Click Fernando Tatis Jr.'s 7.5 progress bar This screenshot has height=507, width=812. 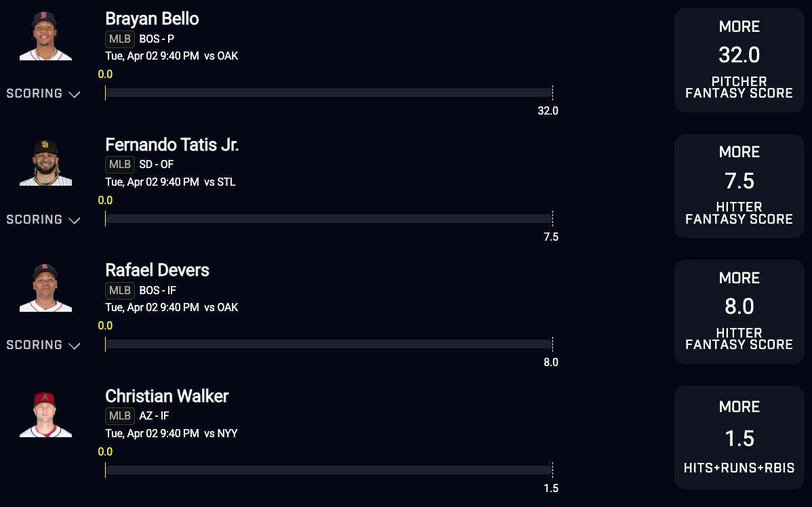click(x=329, y=219)
